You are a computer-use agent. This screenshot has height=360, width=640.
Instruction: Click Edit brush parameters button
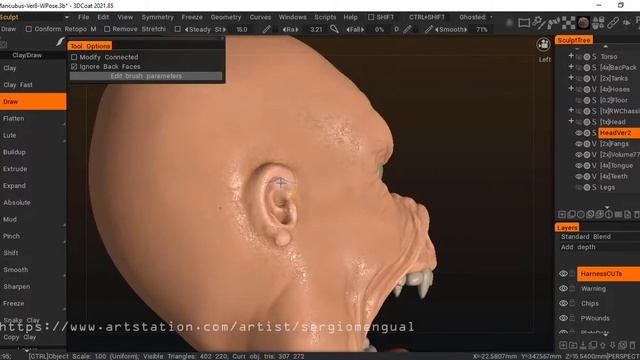point(146,76)
